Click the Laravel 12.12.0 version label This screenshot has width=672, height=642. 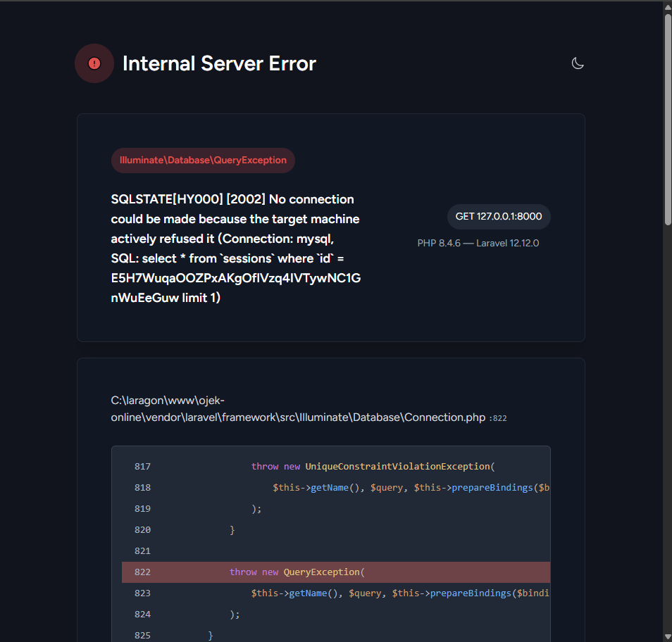pos(506,242)
